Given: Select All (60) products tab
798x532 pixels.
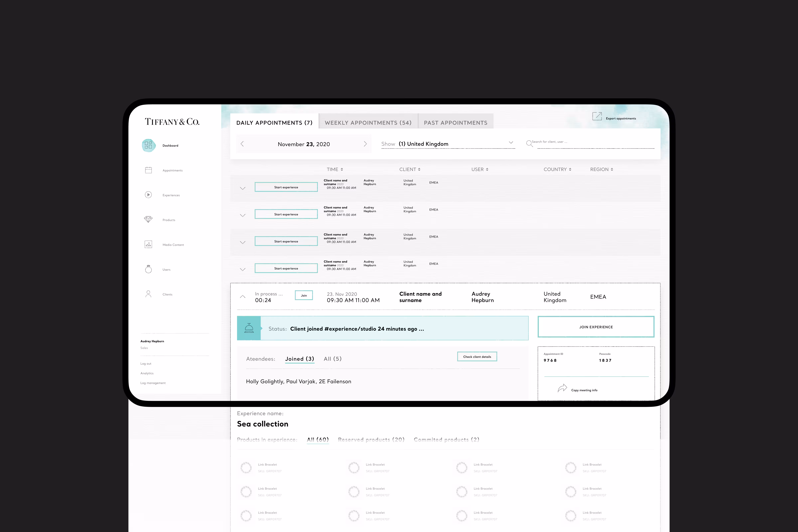Looking at the screenshot, I should [x=318, y=440].
